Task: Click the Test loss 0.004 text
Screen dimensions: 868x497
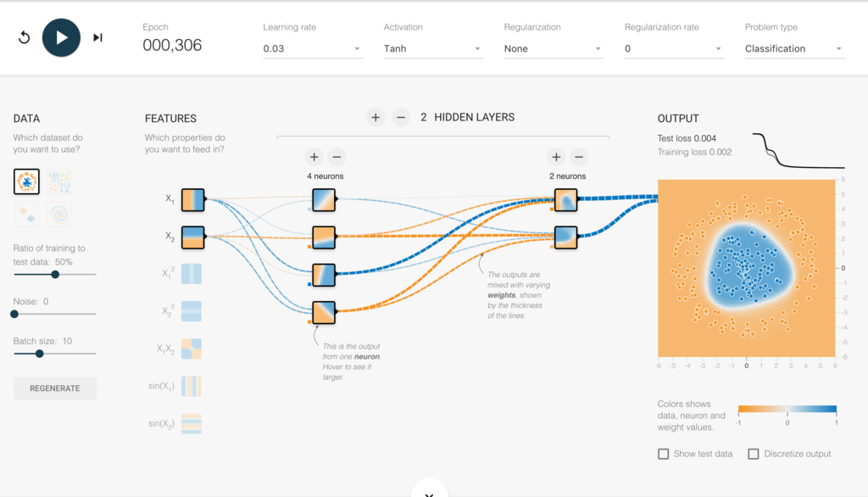Action: pyautogui.click(x=687, y=138)
